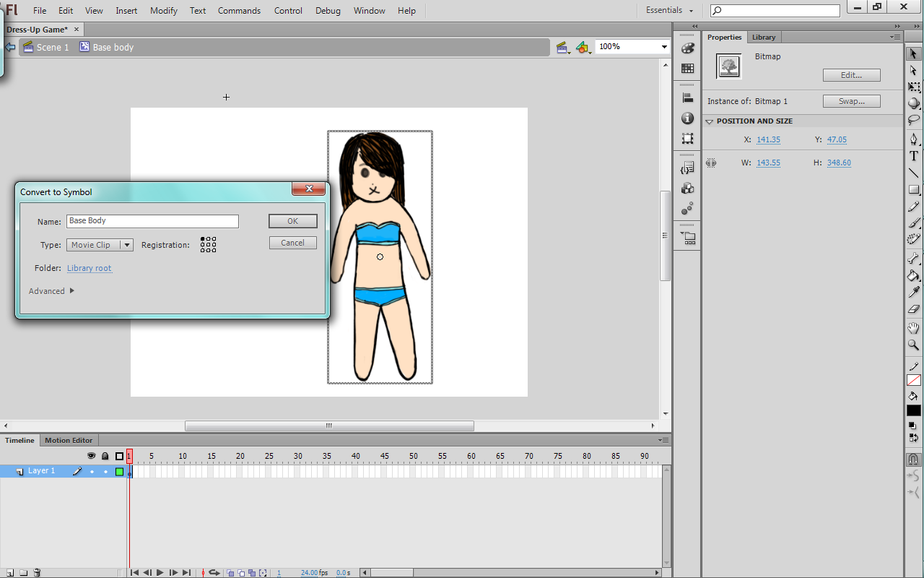
Task: Click the black fill color swatch
Action: coord(914,410)
